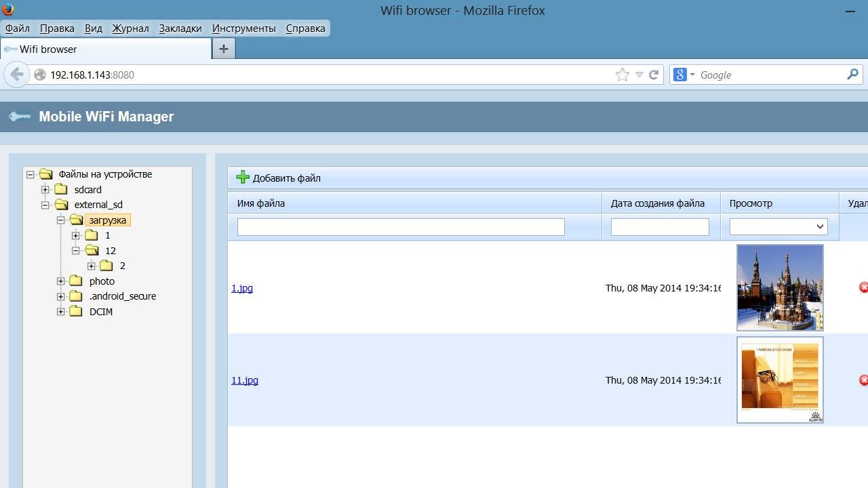Select the photo folder in tree
868x488 pixels.
[x=102, y=281]
